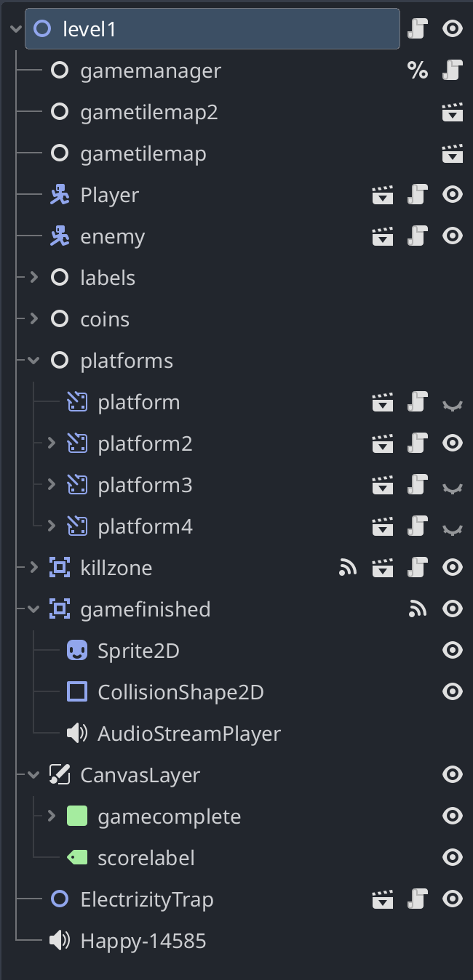Expand the coins node

pos(33,319)
